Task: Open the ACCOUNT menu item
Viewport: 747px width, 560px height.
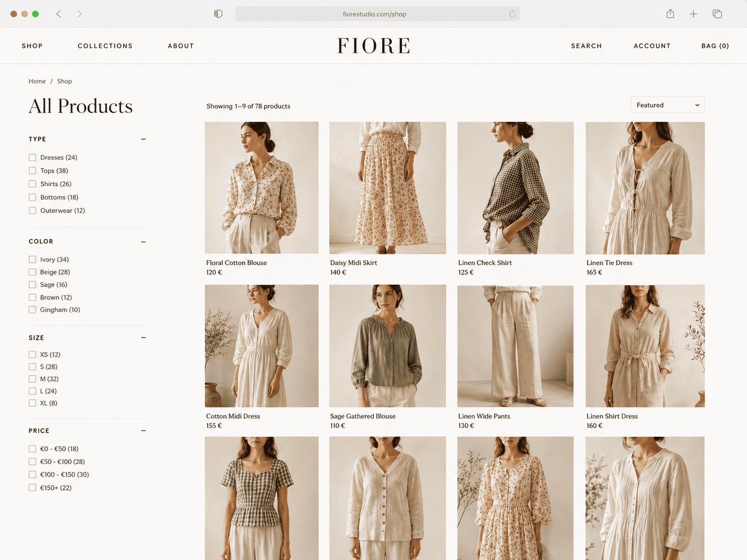Action: point(652,46)
